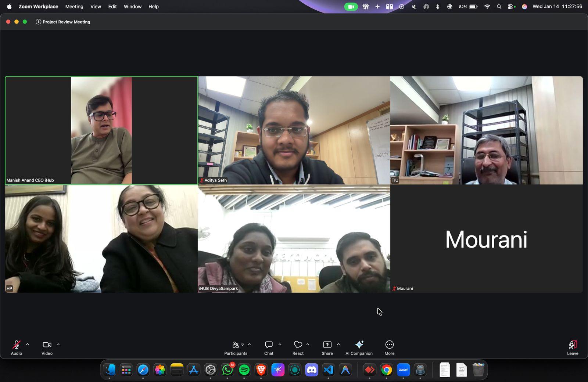Select iHUB DivyaSampark video tile

[294, 239]
